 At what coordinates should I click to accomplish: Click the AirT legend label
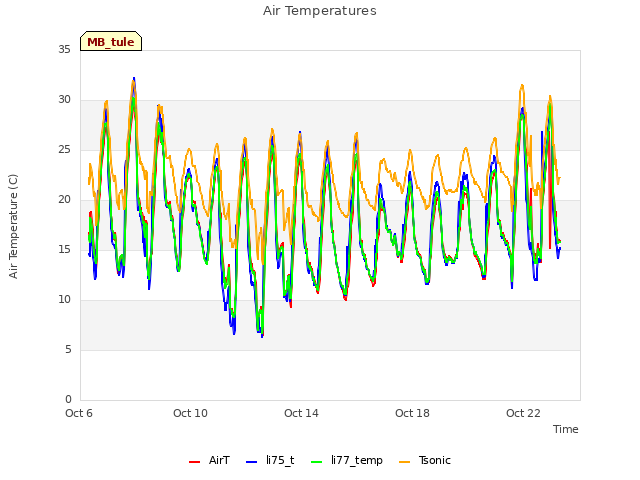[x=219, y=460]
